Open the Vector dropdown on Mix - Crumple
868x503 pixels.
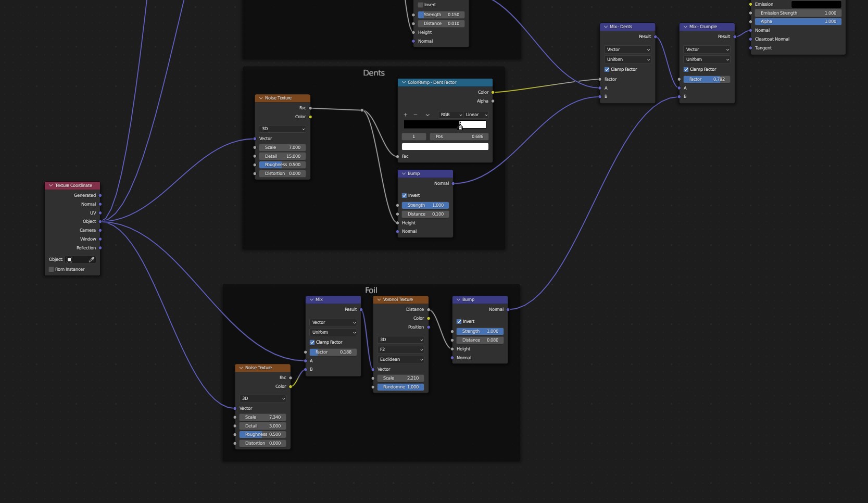click(x=707, y=49)
